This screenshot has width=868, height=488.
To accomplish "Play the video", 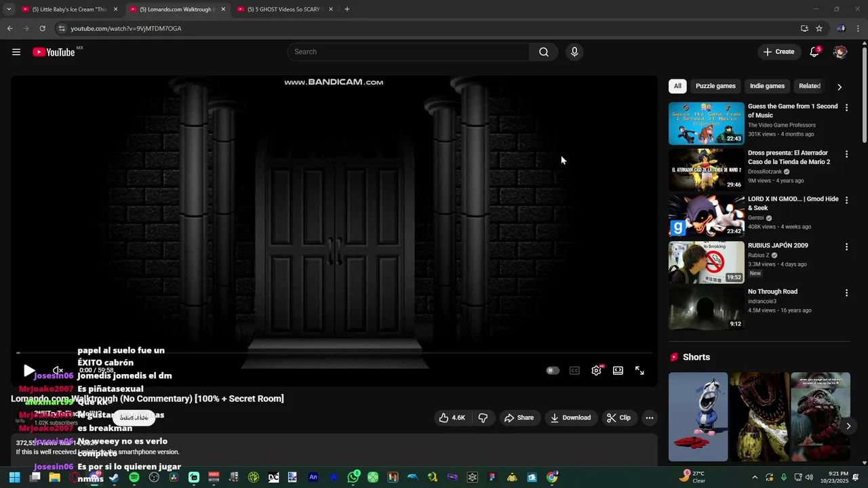I will [28, 371].
